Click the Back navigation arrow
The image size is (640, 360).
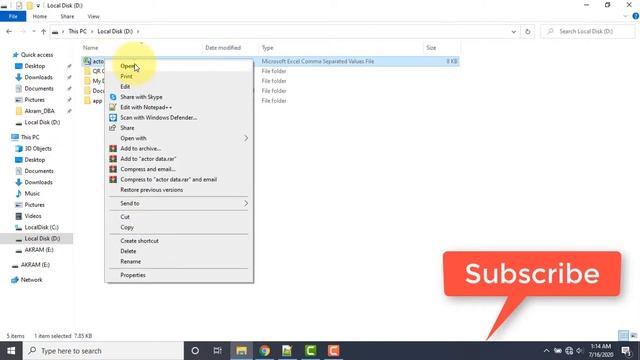(x=9, y=31)
